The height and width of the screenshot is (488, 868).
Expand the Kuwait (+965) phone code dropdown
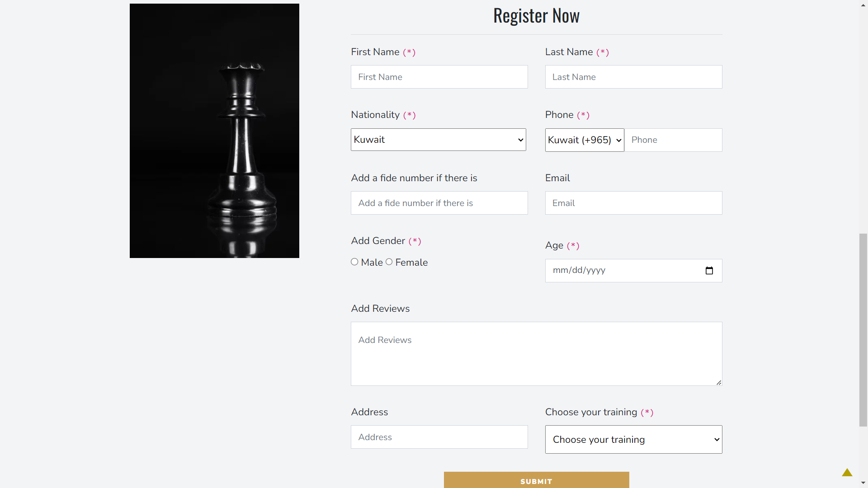coord(584,140)
